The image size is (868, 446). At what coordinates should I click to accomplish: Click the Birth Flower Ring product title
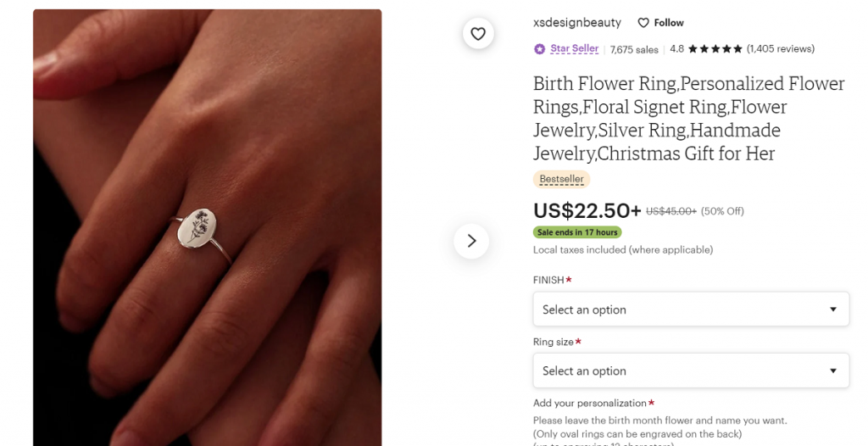click(x=688, y=119)
